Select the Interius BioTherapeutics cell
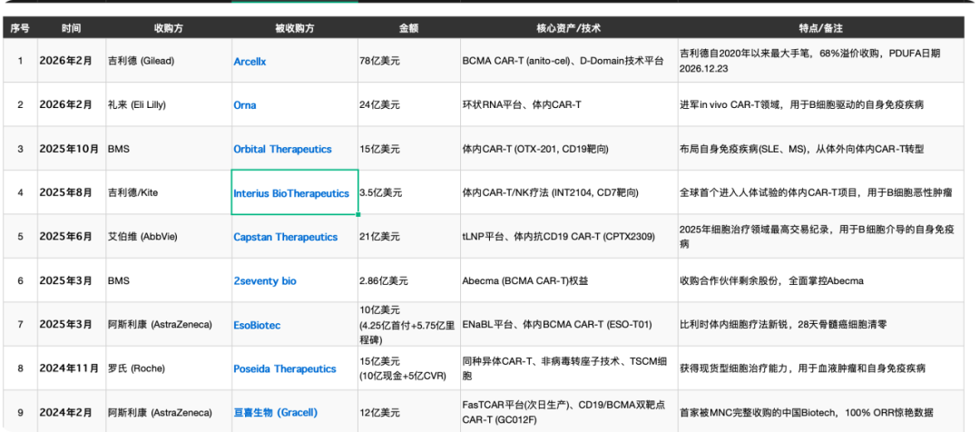Image resolution: width=980 pixels, height=432 pixels. 294,192
